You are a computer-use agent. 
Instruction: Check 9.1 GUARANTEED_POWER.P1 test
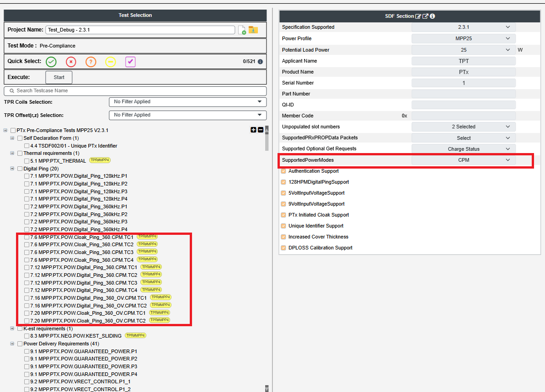tap(27, 351)
